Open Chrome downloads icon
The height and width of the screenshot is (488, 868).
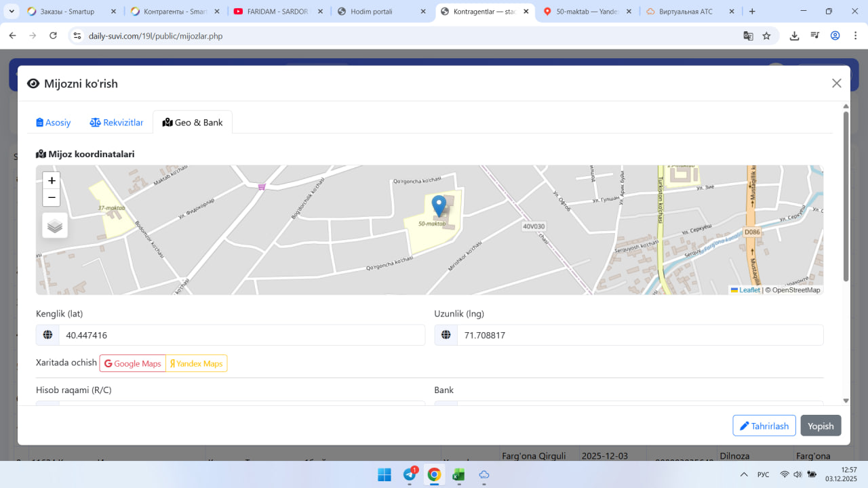click(794, 36)
